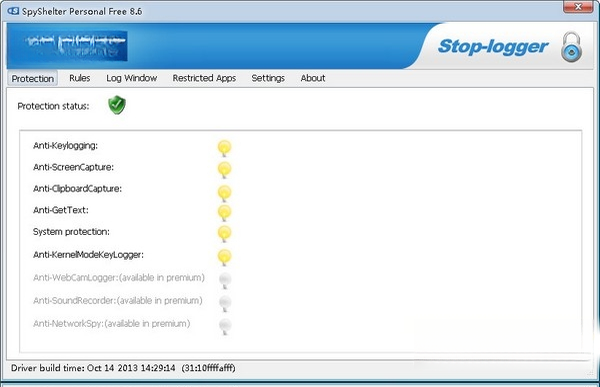Image resolution: width=600 pixels, height=387 pixels.
Task: Go to Restricted Apps tab
Action: 204,78
